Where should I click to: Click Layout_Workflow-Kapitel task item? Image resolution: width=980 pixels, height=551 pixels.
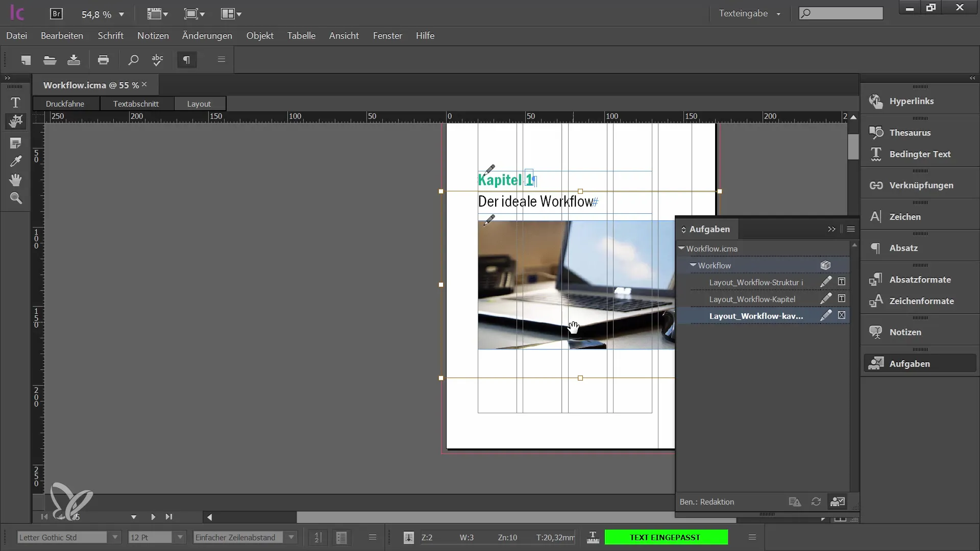(752, 298)
